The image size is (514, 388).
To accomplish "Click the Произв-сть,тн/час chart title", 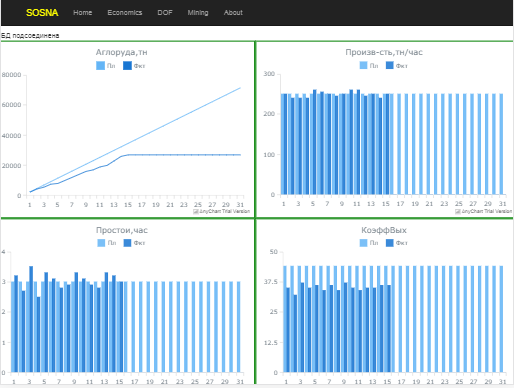I will [x=384, y=52].
